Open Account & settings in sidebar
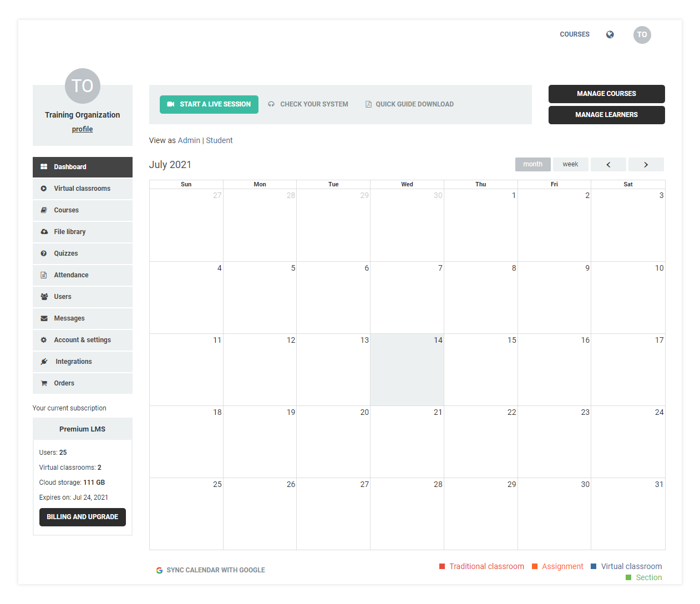The image size is (700, 604). (x=82, y=340)
